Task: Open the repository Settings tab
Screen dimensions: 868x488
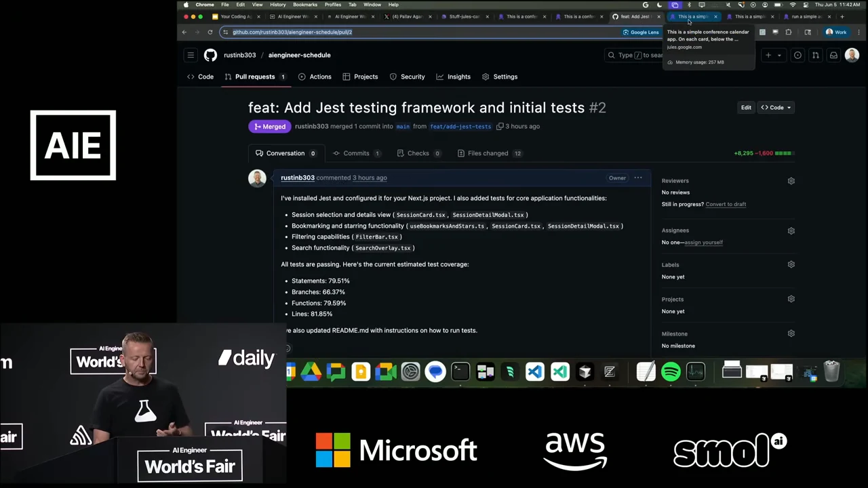Action: tap(500, 77)
